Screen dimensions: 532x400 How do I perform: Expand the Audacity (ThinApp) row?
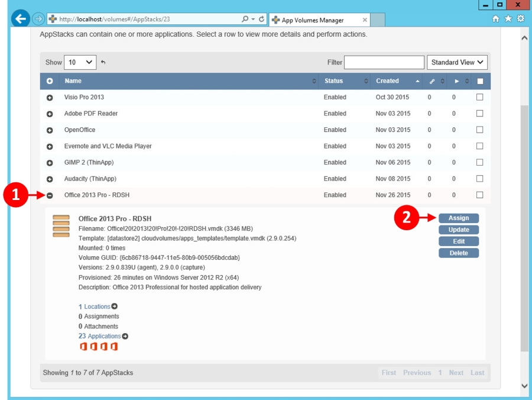point(50,179)
